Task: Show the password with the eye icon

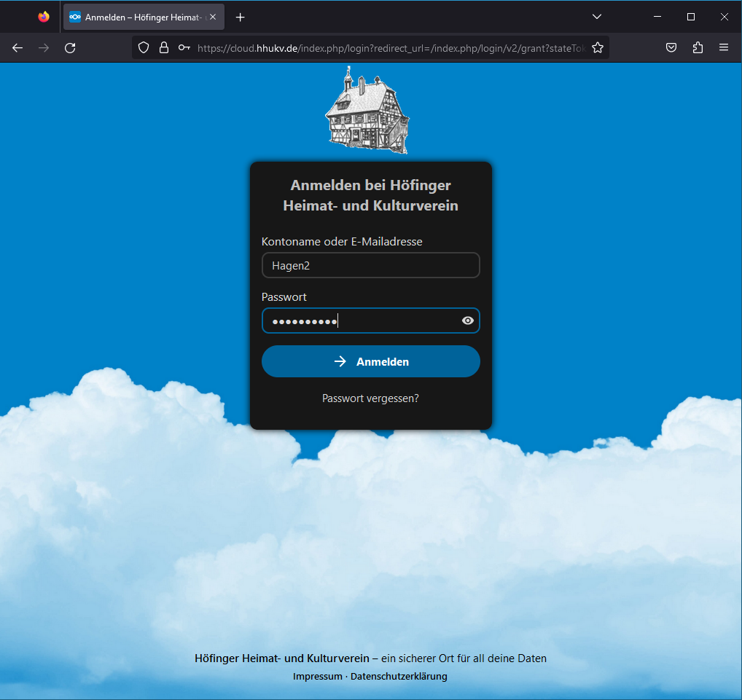Action: [467, 320]
